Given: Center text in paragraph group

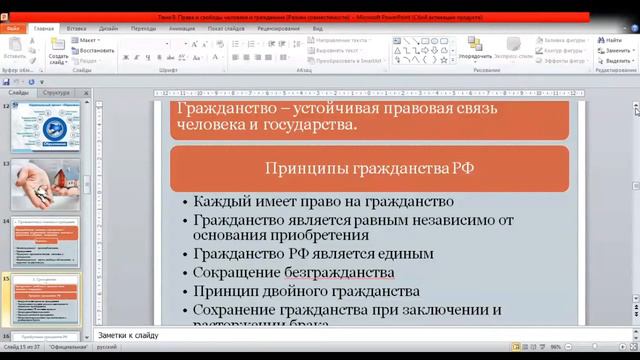Looking at the screenshot, I should pos(247,58).
